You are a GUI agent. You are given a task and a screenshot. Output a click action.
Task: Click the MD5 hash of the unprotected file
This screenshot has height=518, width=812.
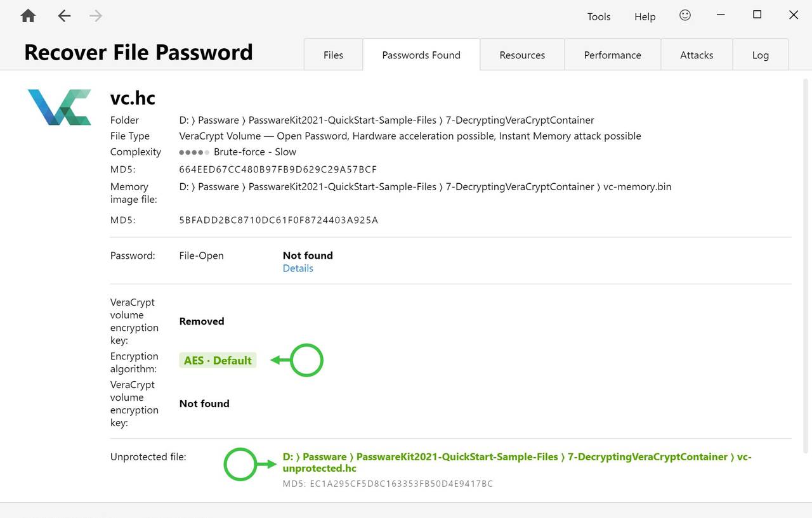coord(388,483)
